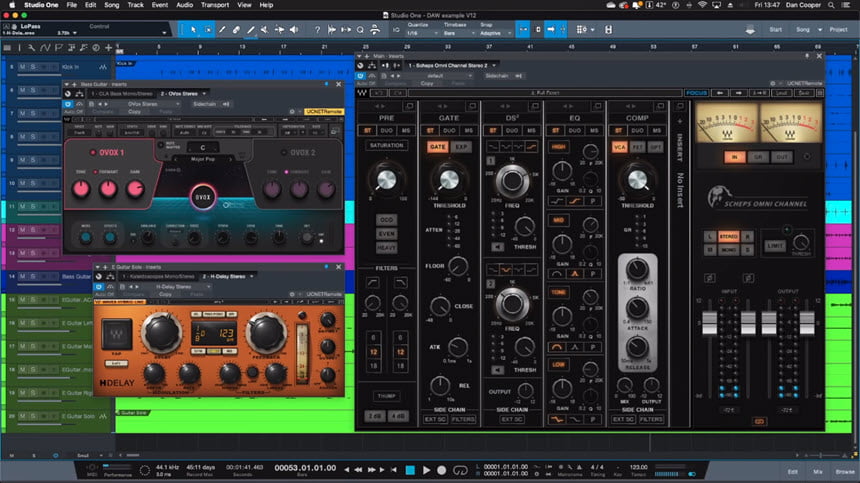This screenshot has width=860, height=483.
Task: Click the Q quantize icon in the toolbar
Action: [x=360, y=30]
